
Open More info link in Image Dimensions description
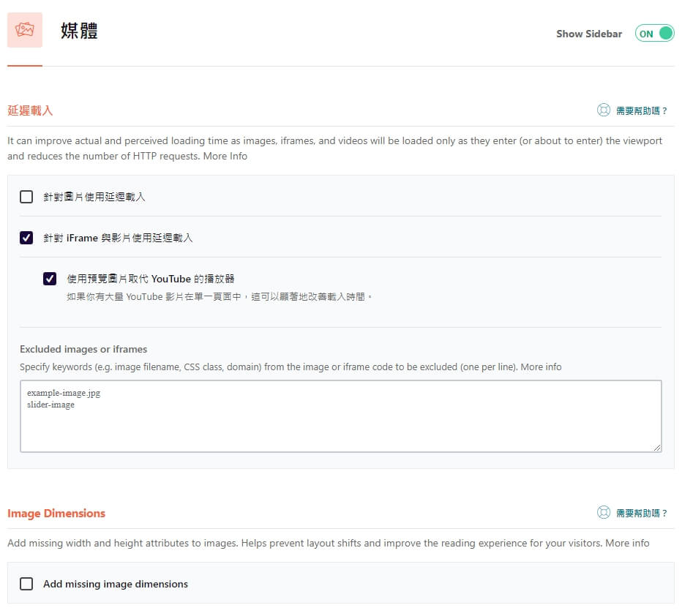point(627,543)
